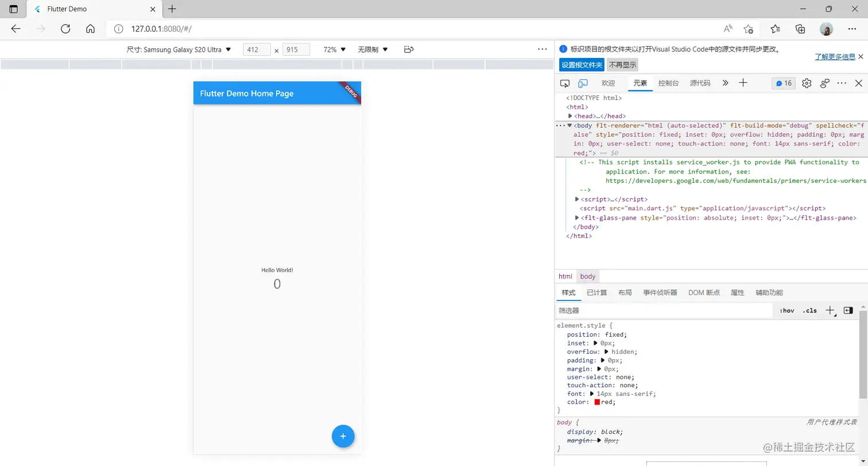The height and width of the screenshot is (466, 868).
Task: Toggle device emulation mode
Action: (x=583, y=83)
